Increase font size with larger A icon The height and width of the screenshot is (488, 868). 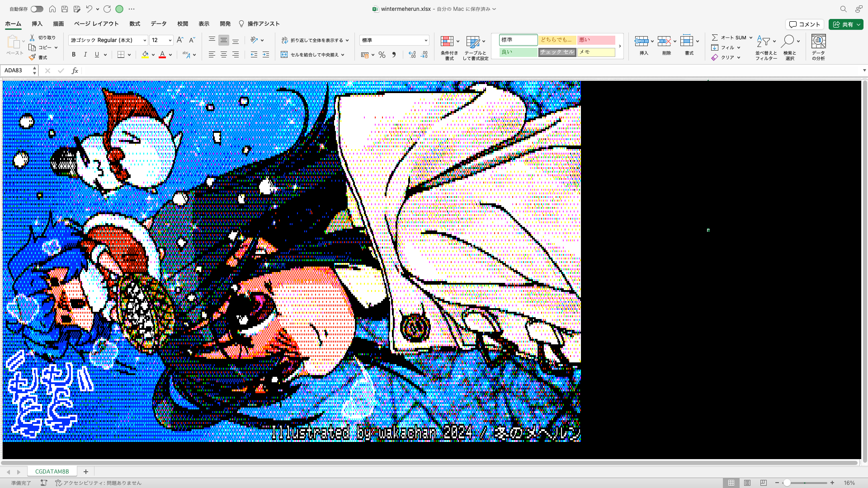(x=180, y=40)
